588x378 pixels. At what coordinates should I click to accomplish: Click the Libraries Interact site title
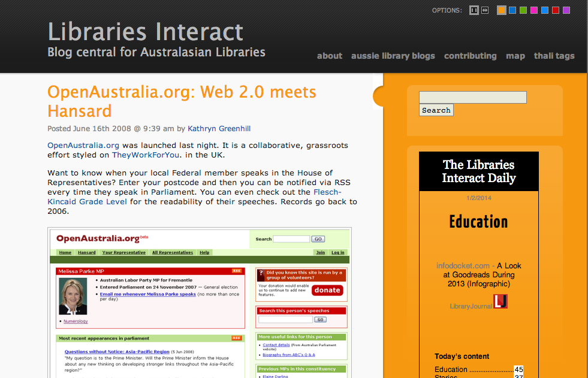146,32
